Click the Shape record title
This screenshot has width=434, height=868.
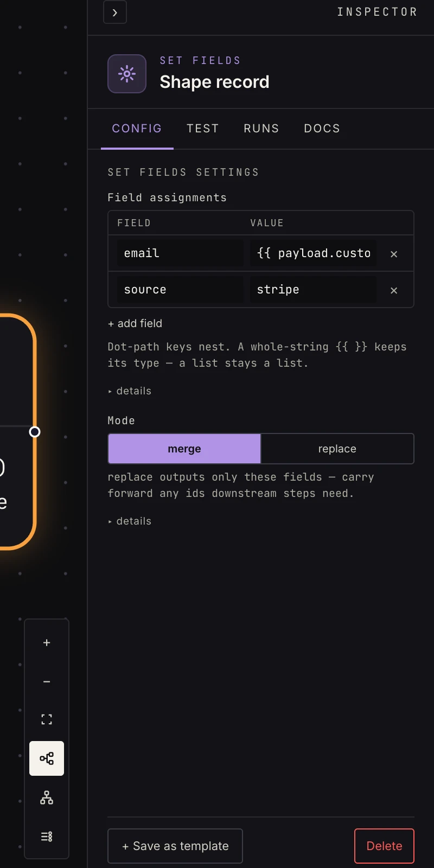point(214,82)
